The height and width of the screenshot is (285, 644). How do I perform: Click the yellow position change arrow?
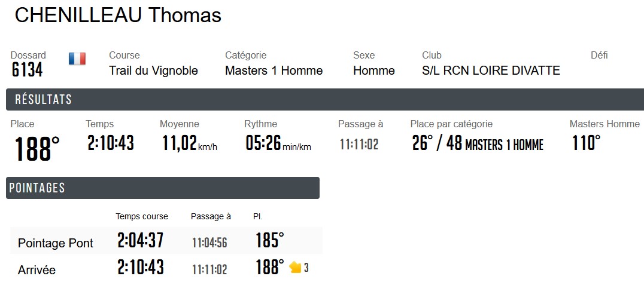click(295, 268)
